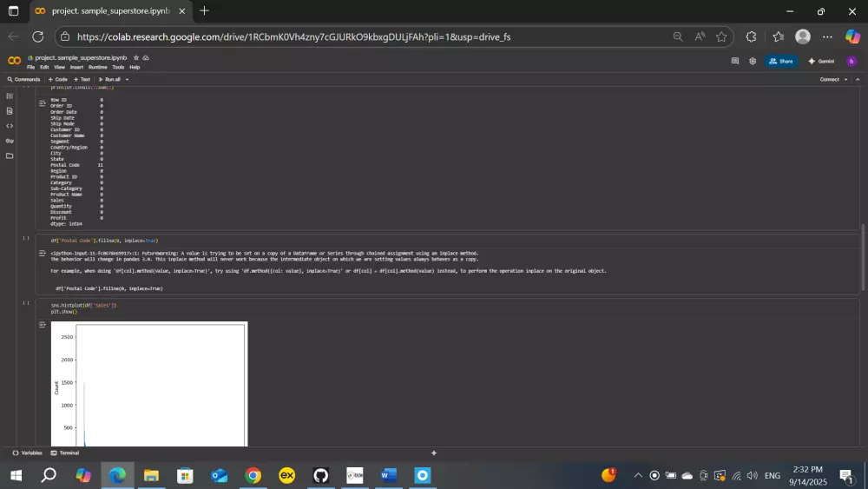Collapse the header with chevron up
This screenshot has width=868, height=489.
coord(858,79)
